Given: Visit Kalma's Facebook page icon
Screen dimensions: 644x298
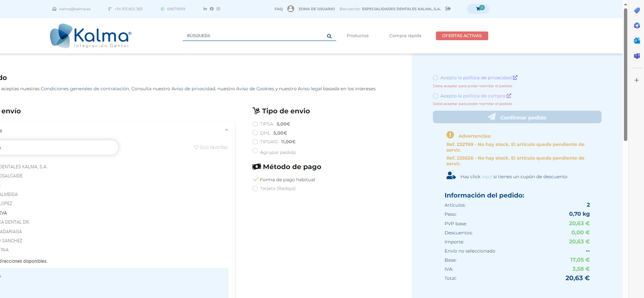Looking at the screenshot, I should (x=212, y=9).
